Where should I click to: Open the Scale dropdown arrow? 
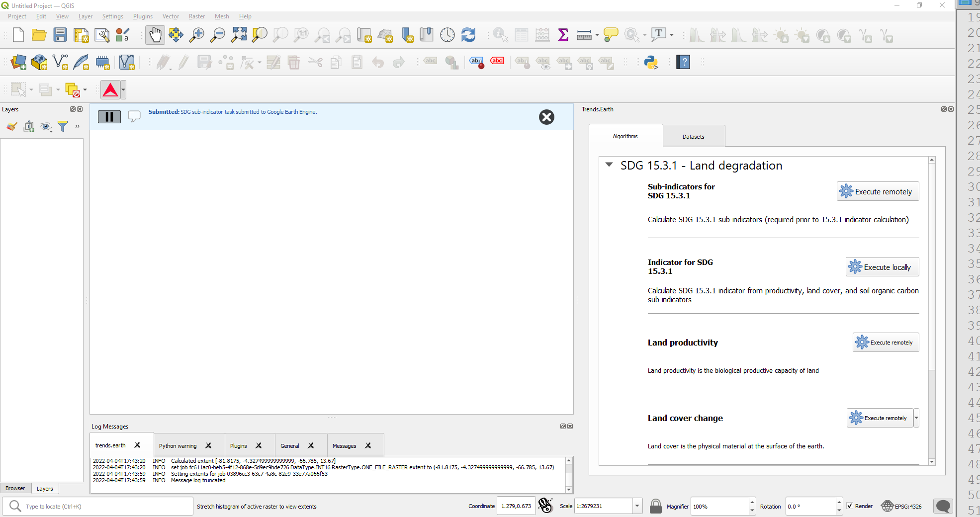point(637,506)
